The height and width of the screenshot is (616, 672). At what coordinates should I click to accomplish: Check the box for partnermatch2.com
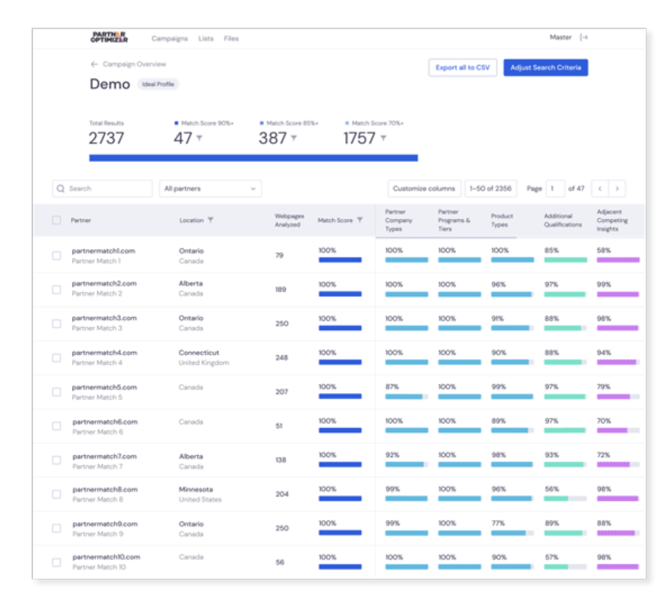(x=56, y=290)
